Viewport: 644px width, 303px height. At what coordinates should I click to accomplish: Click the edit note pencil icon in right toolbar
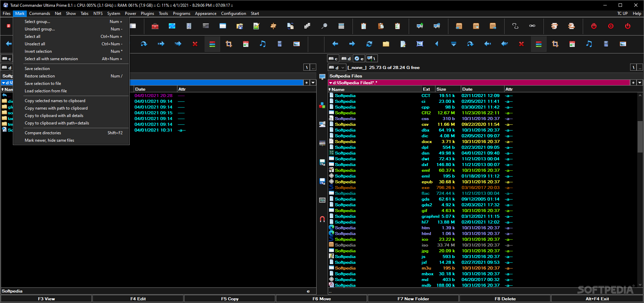pyautogui.click(x=403, y=44)
